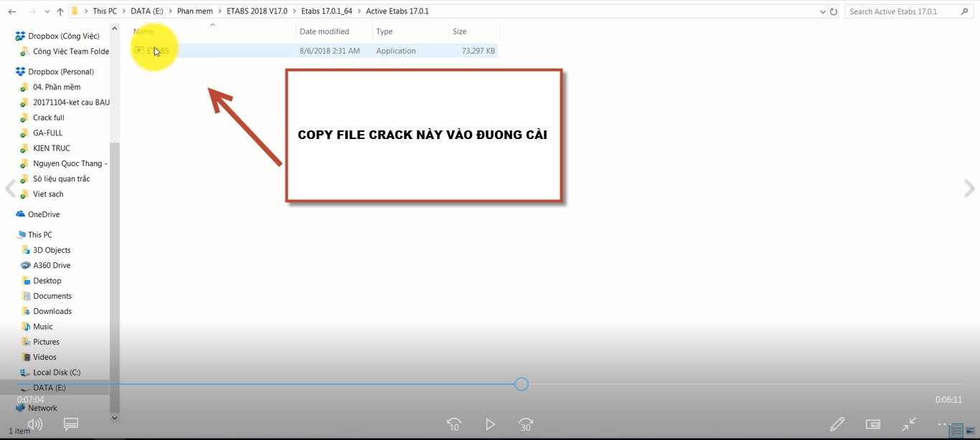
Task: Click ETABS 2018 V17.0 breadcrumb segment
Action: [256, 11]
